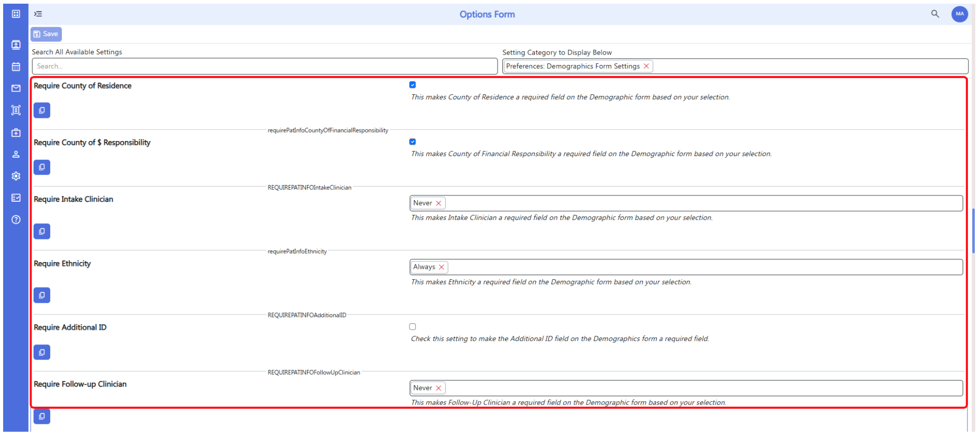980x436 pixels.
Task: Copy setting for Require Follow-up Clinician
Action: 42,416
